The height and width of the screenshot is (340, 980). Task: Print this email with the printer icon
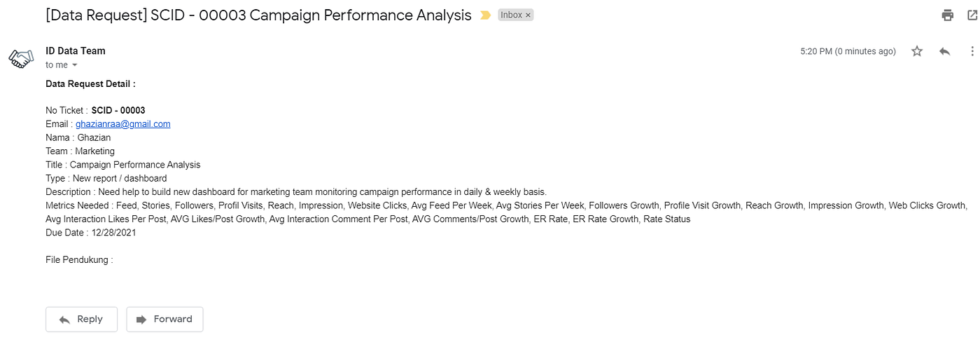point(948,15)
